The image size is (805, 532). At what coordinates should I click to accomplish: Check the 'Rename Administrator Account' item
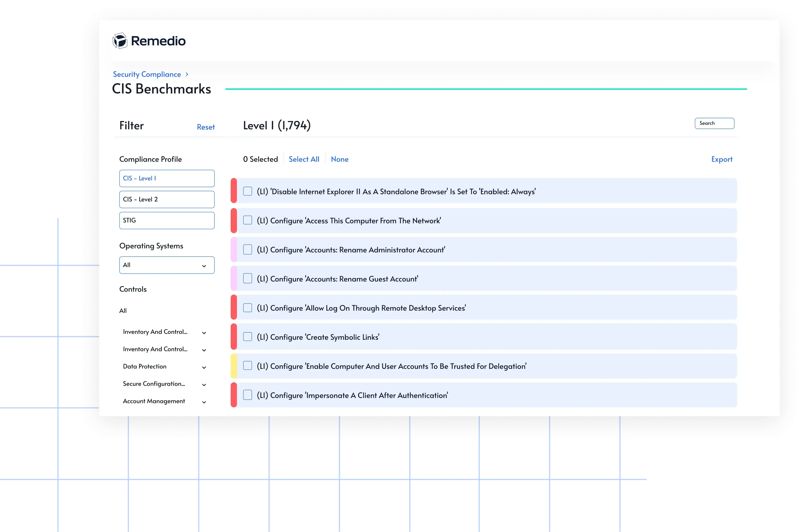[x=247, y=249]
